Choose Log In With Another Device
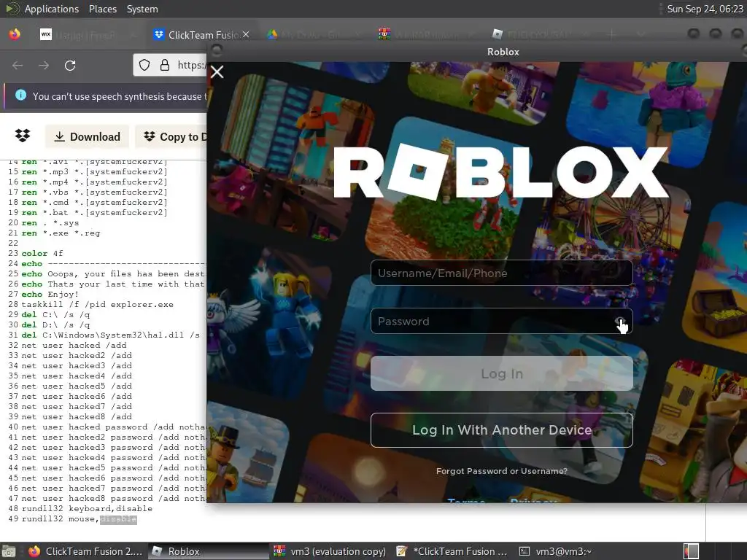The width and height of the screenshot is (747, 560). (x=502, y=430)
